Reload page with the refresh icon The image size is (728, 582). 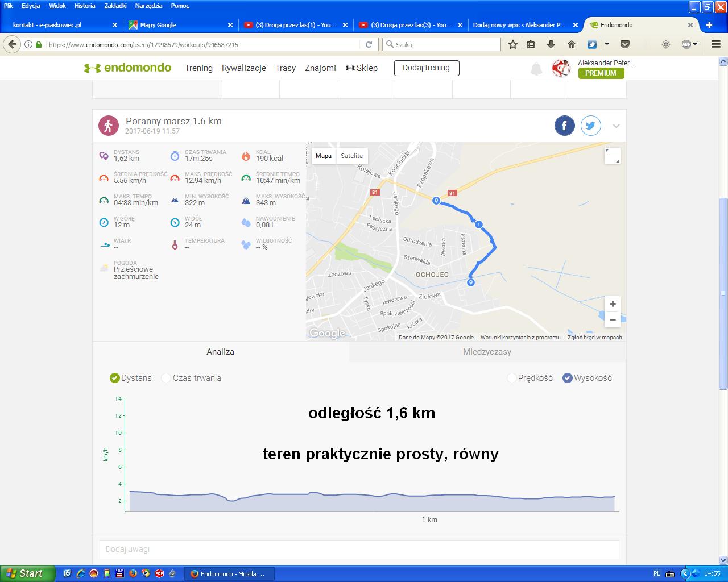[369, 44]
